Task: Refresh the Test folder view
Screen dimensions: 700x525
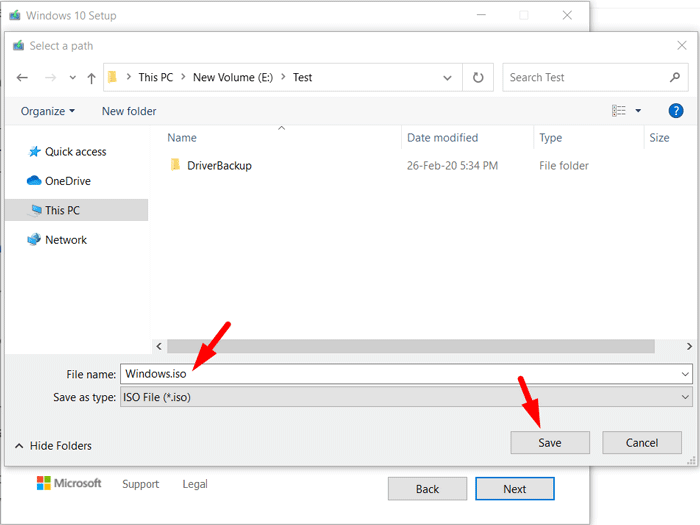Action: (x=478, y=78)
